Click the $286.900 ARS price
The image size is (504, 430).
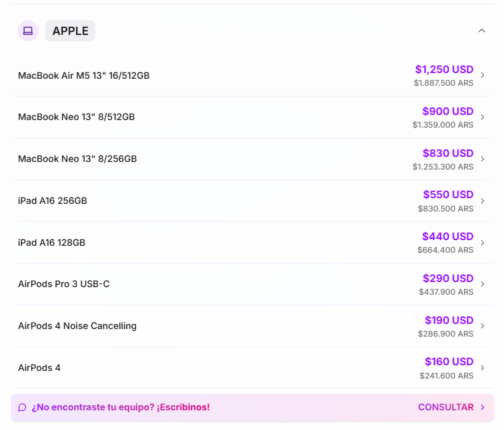tap(446, 334)
